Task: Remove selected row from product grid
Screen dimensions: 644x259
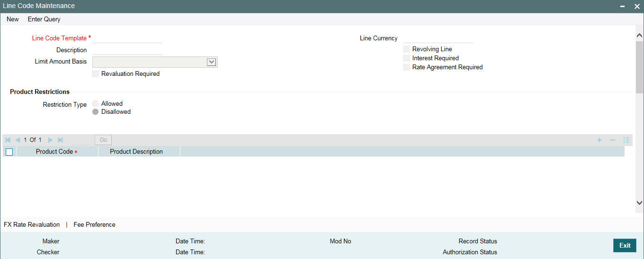Action: tap(613, 140)
